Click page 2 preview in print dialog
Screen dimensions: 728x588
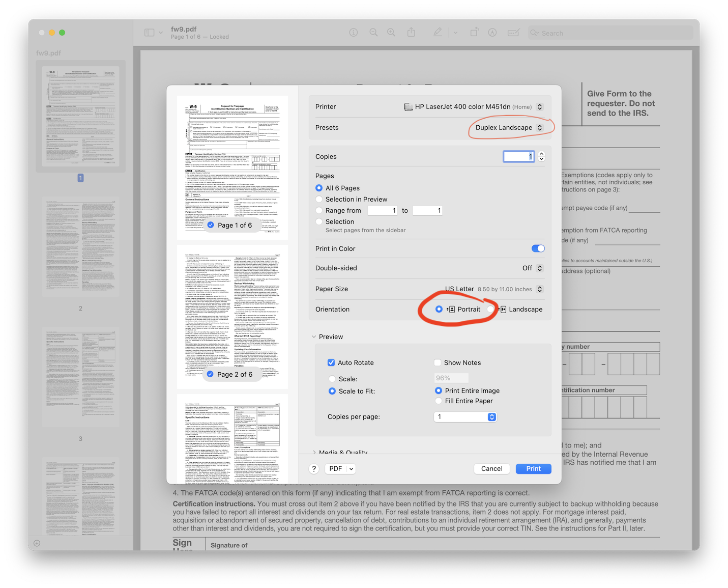232,317
